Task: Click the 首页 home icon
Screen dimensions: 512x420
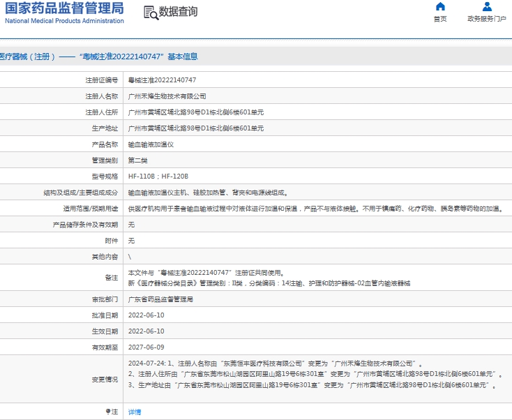Action: tap(440, 7)
